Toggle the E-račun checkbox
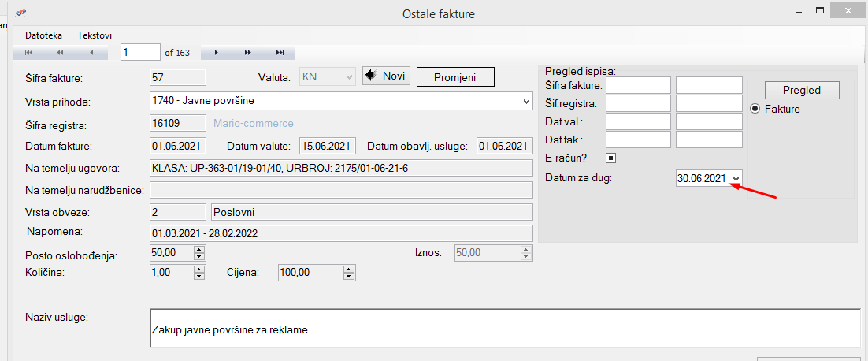 point(610,158)
